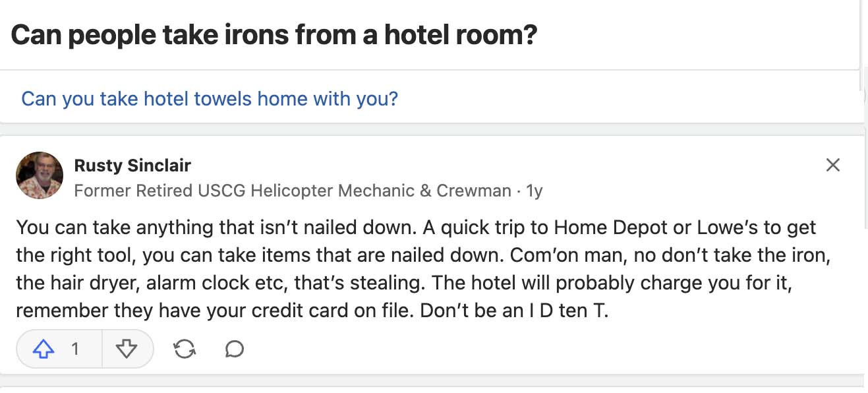Visit Rusty Sinclair's profile name link
This screenshot has height=393, width=868.
click(132, 166)
